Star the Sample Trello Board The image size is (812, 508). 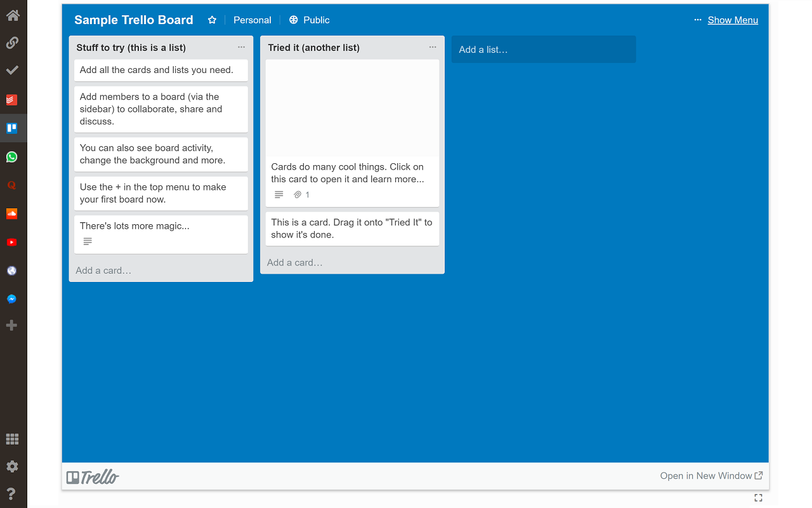213,20
